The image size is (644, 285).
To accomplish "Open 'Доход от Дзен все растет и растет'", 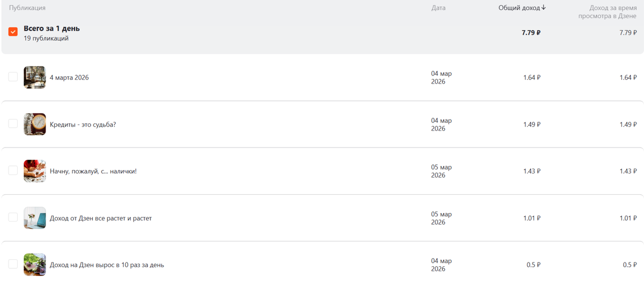I will 101,218.
